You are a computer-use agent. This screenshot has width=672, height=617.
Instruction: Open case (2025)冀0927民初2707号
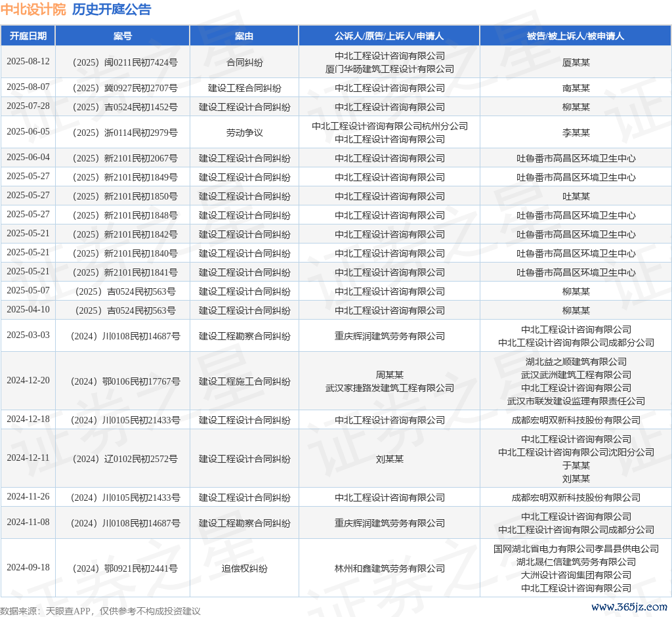[x=123, y=88]
